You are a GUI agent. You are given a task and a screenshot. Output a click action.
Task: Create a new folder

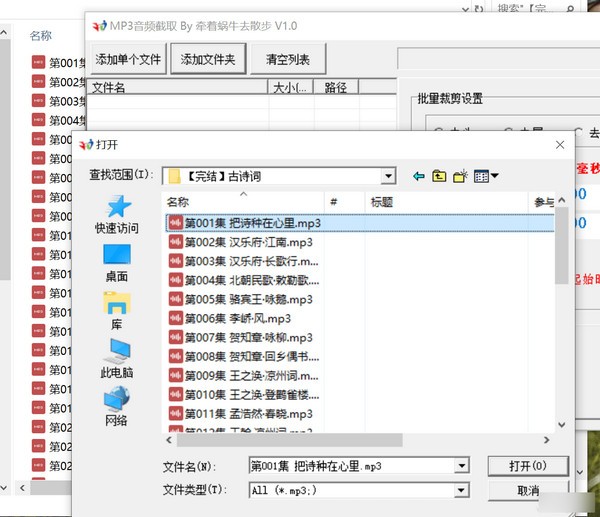[460, 177]
